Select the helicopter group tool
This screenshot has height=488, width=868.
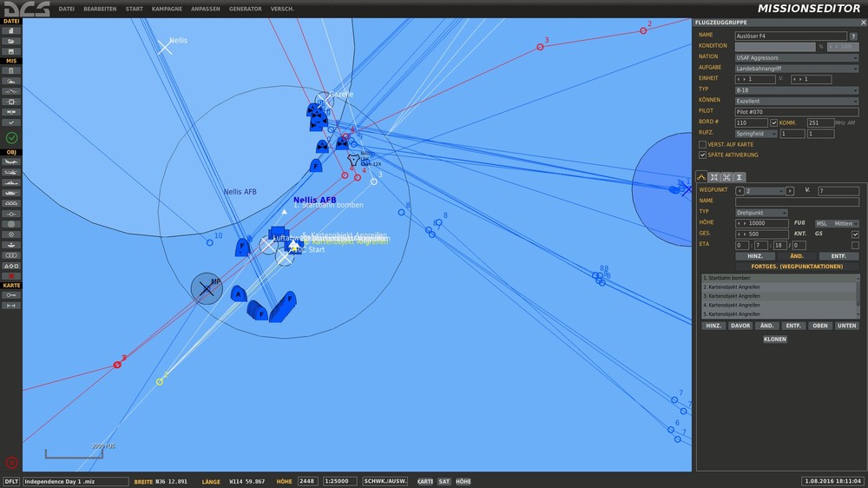(x=11, y=172)
